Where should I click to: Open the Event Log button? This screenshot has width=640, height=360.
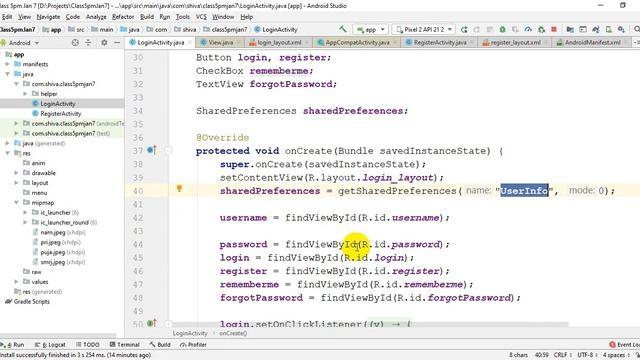click(624, 344)
